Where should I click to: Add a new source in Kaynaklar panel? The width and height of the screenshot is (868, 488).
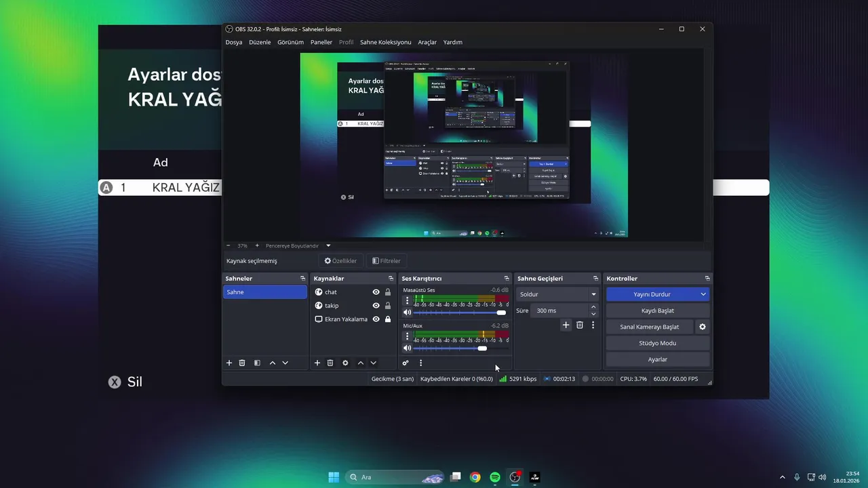click(x=317, y=363)
